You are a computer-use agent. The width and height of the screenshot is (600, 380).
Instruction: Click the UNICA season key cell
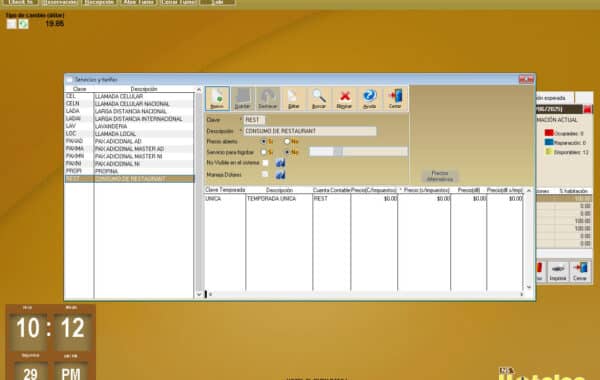click(x=225, y=199)
